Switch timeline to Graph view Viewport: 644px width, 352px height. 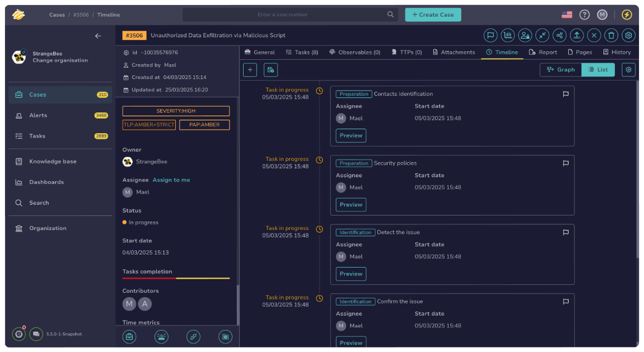tap(561, 70)
